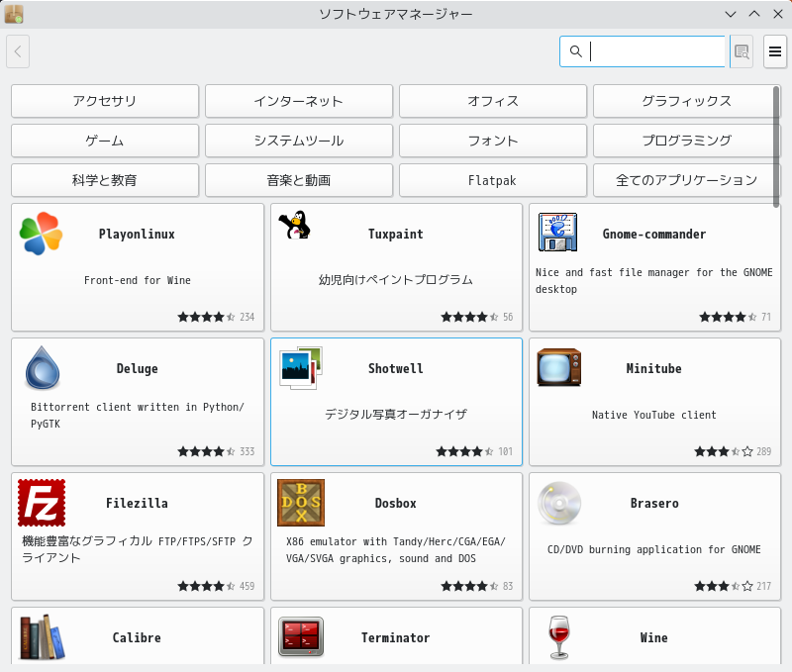Click the Minitube 289 reviews rating
Image resolution: width=792 pixels, height=672 pixels.
pos(733,452)
